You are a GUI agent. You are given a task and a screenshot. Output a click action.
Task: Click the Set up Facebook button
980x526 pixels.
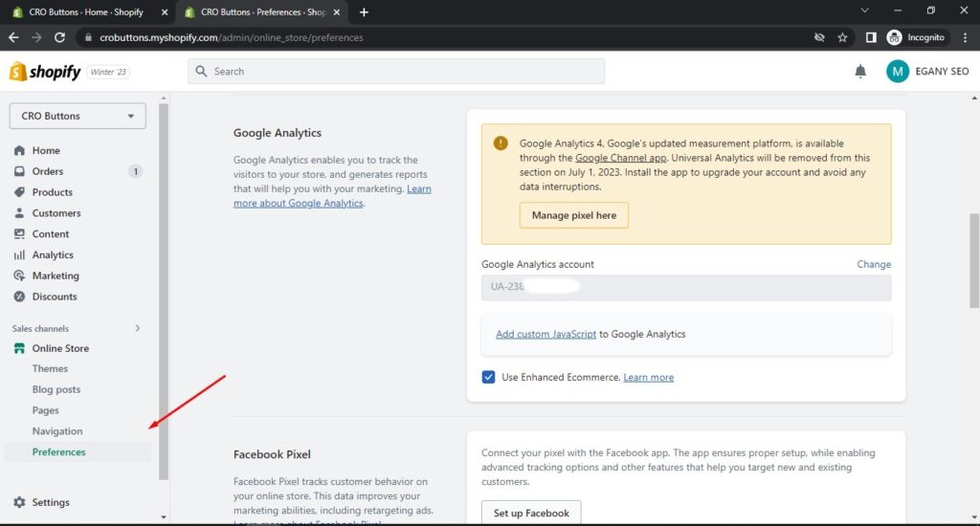[531, 513]
